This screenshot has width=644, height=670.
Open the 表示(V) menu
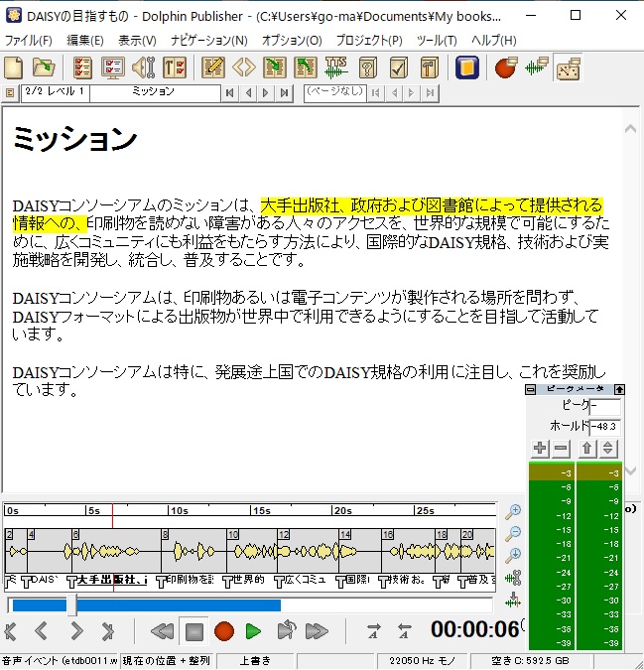(137, 41)
